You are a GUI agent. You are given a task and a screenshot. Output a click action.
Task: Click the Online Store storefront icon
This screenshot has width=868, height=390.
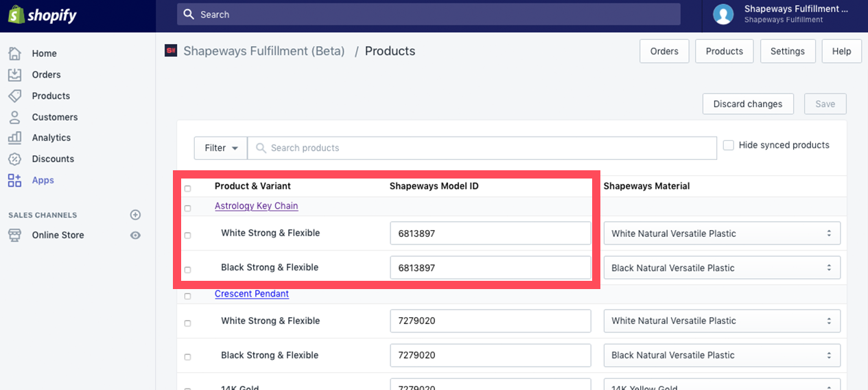pyautogui.click(x=14, y=235)
